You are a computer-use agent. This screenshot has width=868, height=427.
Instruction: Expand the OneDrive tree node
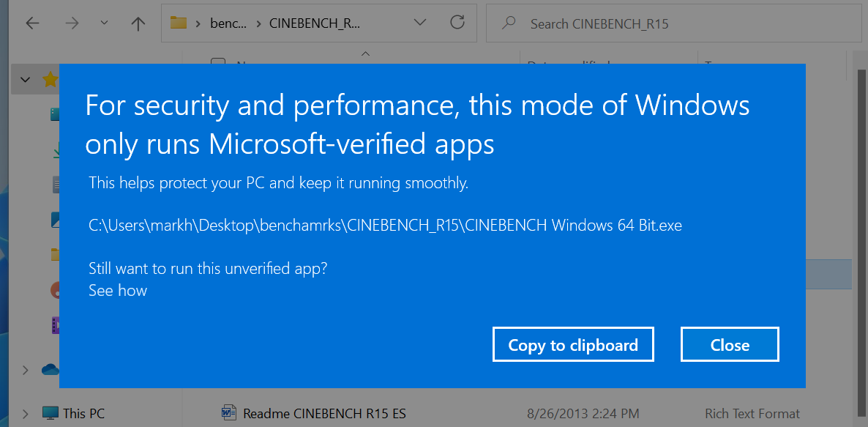pos(26,370)
